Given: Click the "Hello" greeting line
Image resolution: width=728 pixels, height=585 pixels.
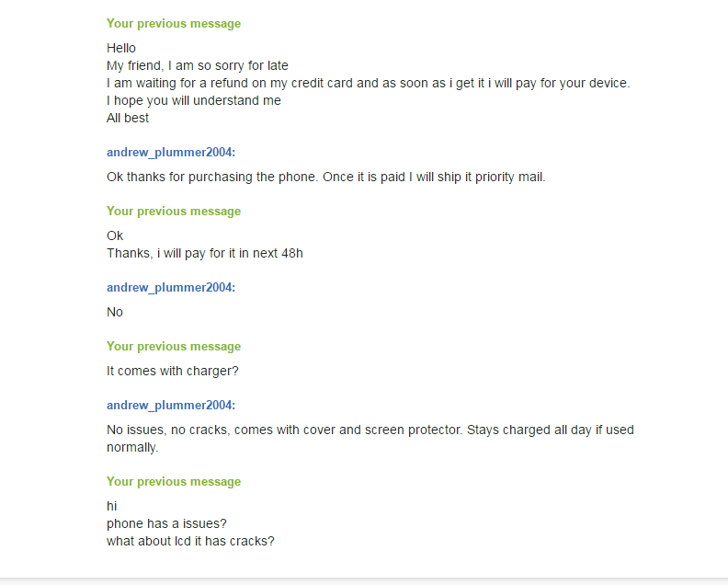Looking at the screenshot, I should pyautogui.click(x=121, y=48).
